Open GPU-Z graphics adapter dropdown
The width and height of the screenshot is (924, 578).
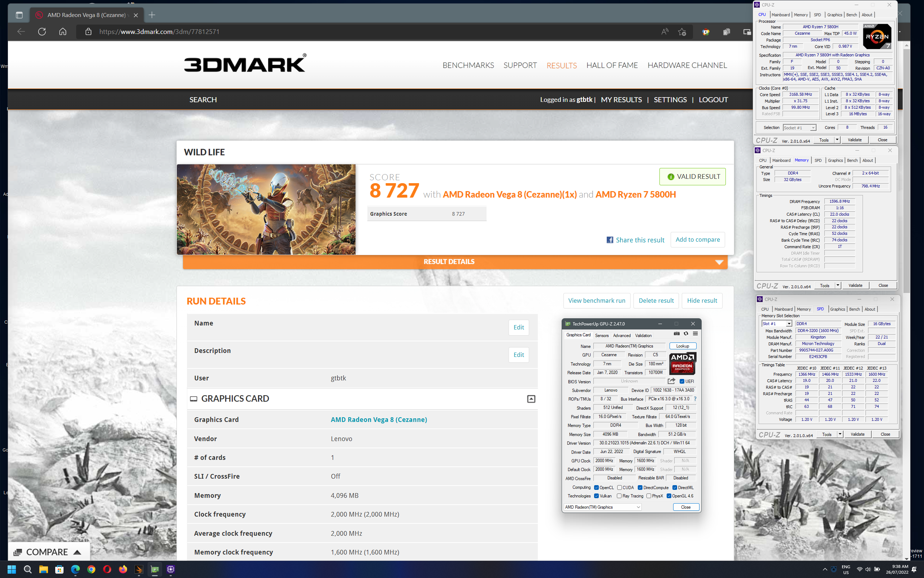tap(602, 507)
